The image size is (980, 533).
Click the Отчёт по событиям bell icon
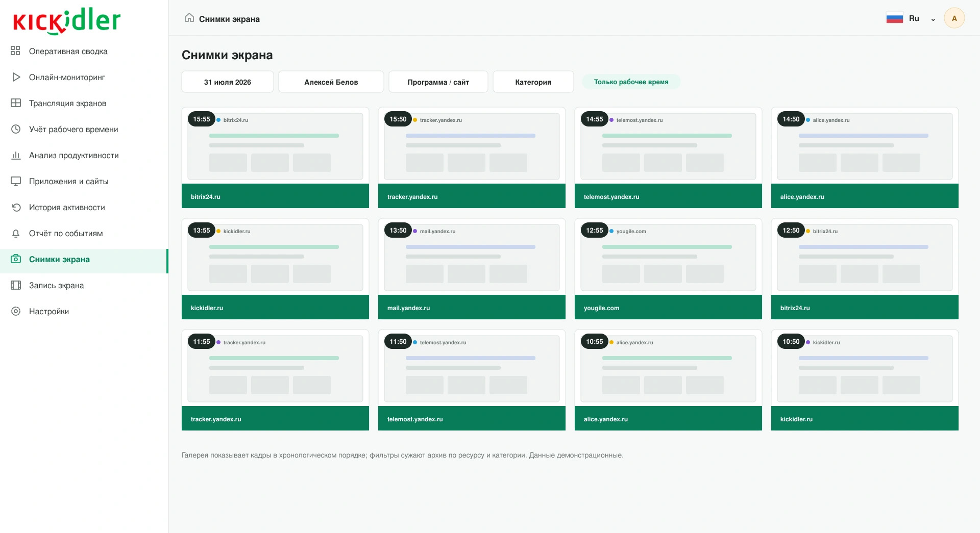pos(16,233)
